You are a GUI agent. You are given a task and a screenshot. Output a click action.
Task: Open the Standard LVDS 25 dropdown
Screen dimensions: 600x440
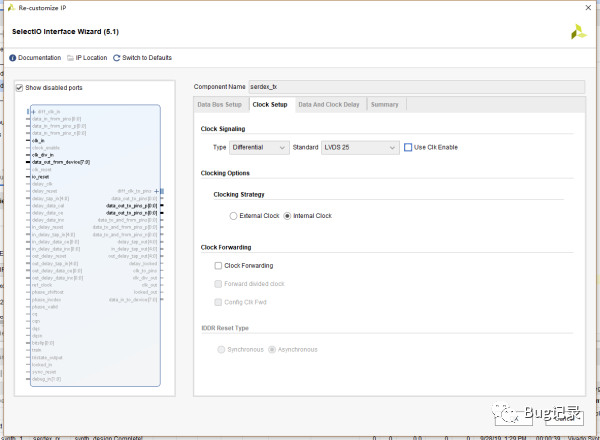(x=360, y=147)
